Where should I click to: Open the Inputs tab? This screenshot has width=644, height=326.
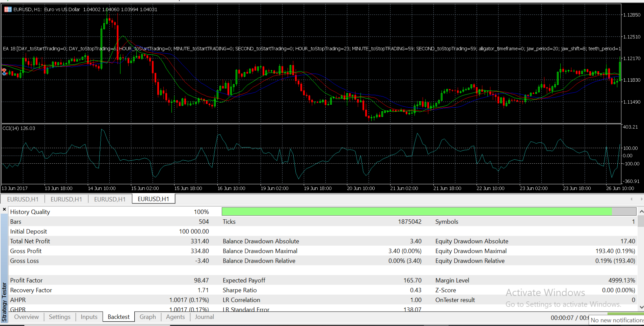tap(89, 317)
